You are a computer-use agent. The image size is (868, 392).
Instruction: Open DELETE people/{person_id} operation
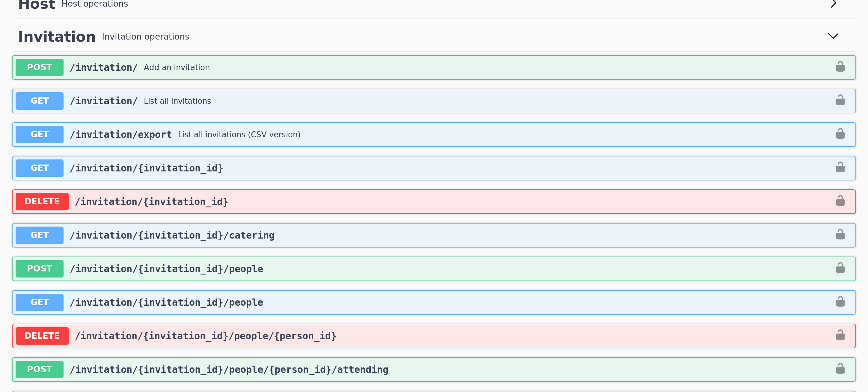434,336
